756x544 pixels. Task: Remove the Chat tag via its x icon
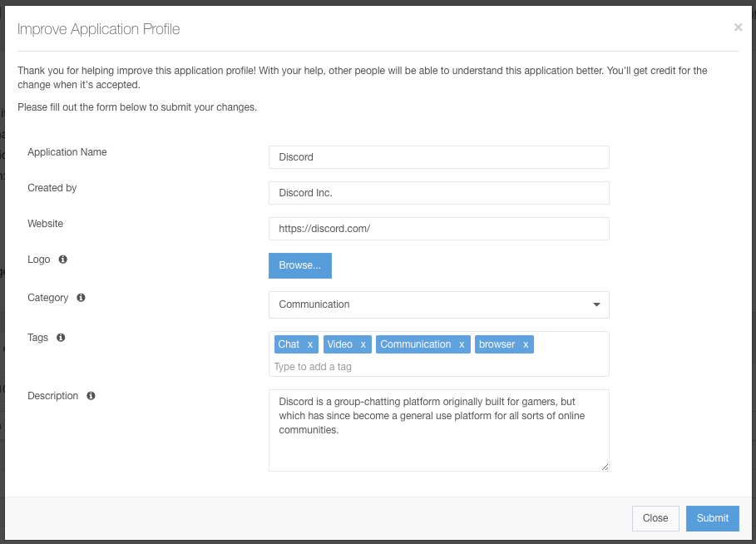coord(311,344)
